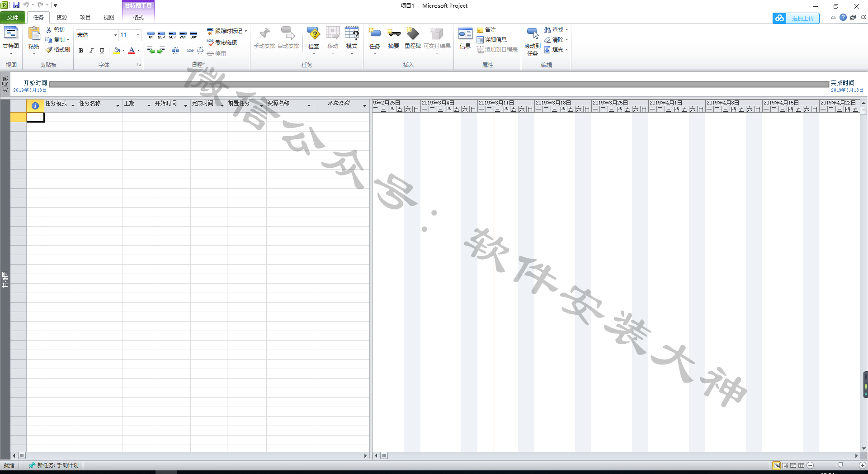Mark task 0% complete
The height and width of the screenshot is (474, 868).
pyautogui.click(x=151, y=35)
